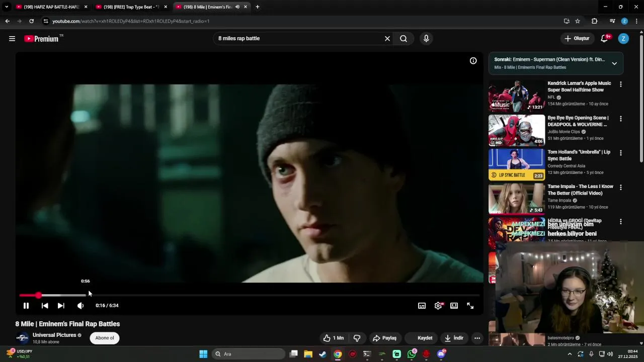644x362 pixels.
Task: Toggle theater mode
Action: point(454,306)
